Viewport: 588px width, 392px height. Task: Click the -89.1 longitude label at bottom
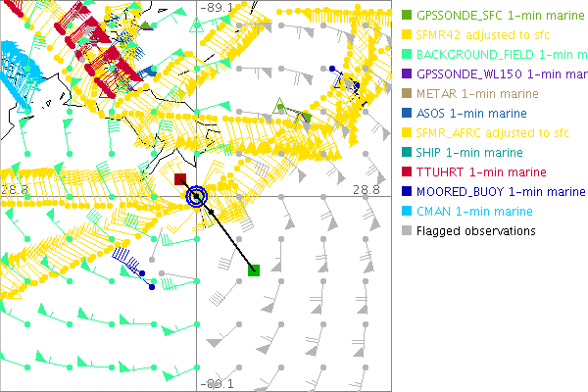pos(217,384)
